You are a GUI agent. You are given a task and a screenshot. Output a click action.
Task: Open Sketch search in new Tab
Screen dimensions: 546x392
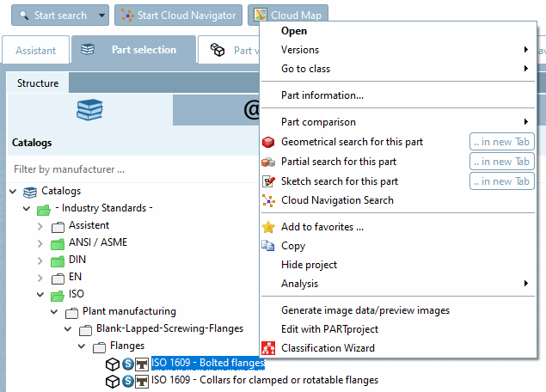coord(501,181)
